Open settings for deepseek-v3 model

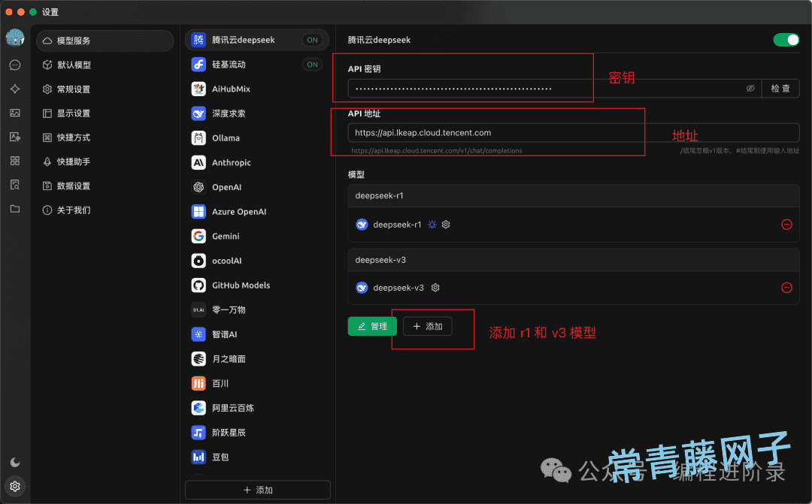[435, 288]
